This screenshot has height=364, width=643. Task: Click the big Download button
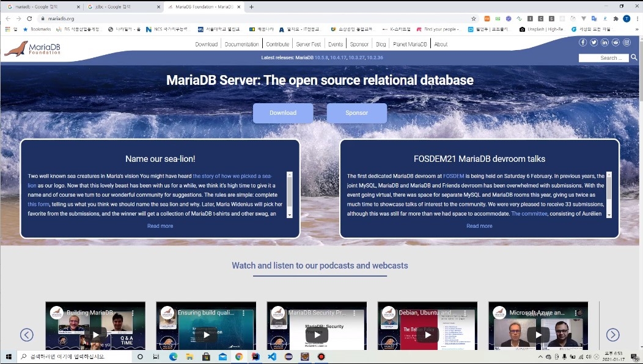point(283,113)
